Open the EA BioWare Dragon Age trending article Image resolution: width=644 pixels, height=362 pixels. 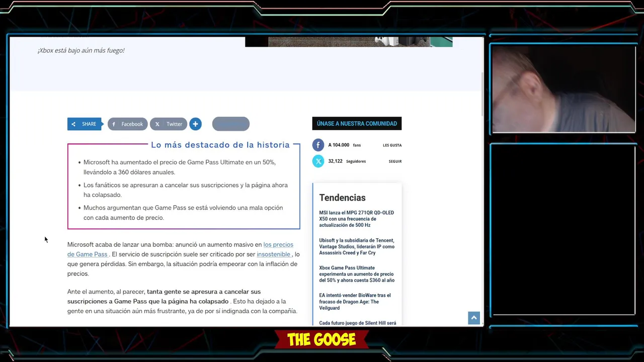(x=355, y=302)
